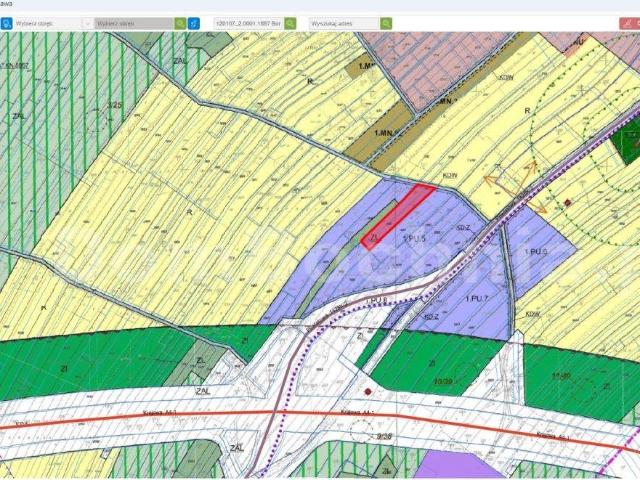Click green search button beside 'Wybierz okręg'
Image resolution: width=640 pixels, height=480 pixels.
pyautogui.click(x=181, y=22)
